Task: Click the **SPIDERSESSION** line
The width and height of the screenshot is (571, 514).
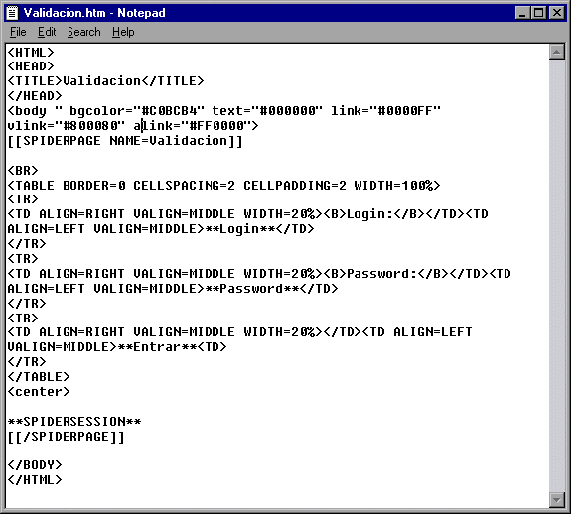Action: [x=74, y=422]
